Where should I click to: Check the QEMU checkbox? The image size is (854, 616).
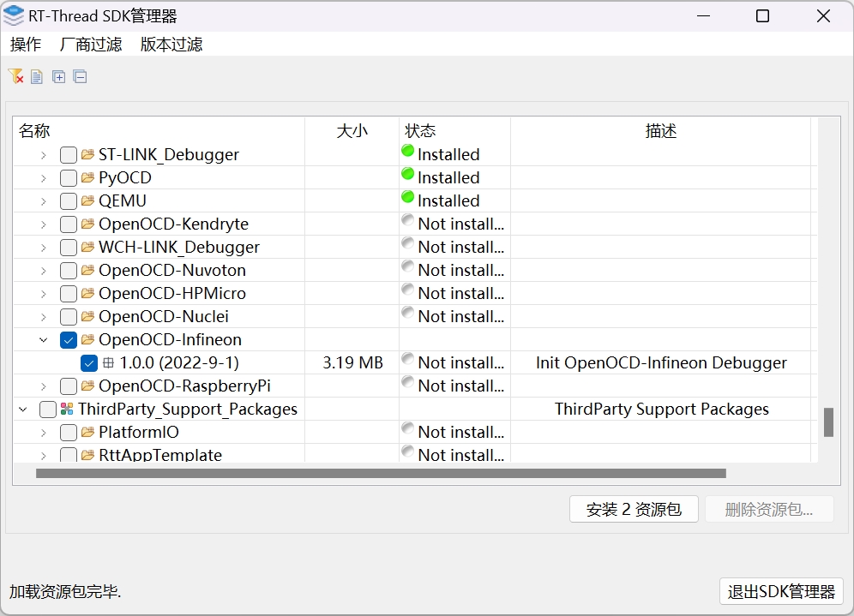point(68,200)
